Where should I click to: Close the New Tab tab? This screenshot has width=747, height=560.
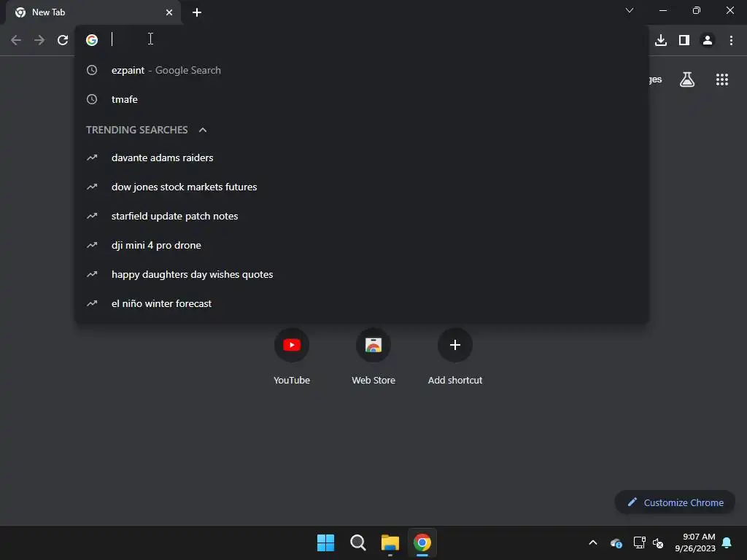pyautogui.click(x=169, y=12)
